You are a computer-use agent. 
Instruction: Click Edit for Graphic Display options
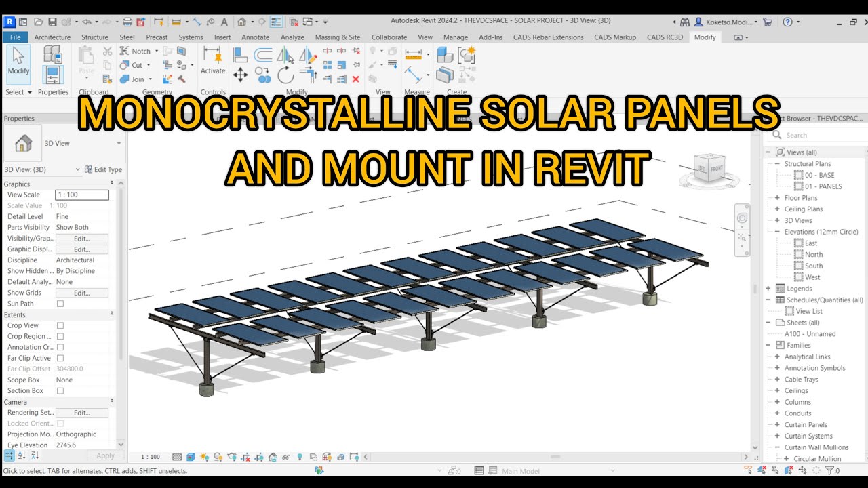click(82, 249)
